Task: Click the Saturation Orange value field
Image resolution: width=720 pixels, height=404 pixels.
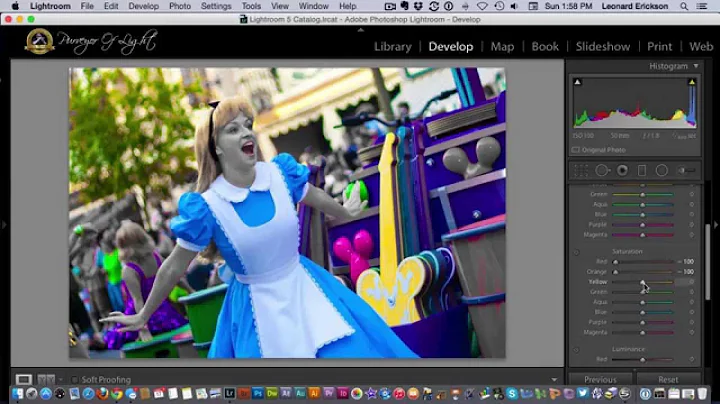Action: coord(686,272)
